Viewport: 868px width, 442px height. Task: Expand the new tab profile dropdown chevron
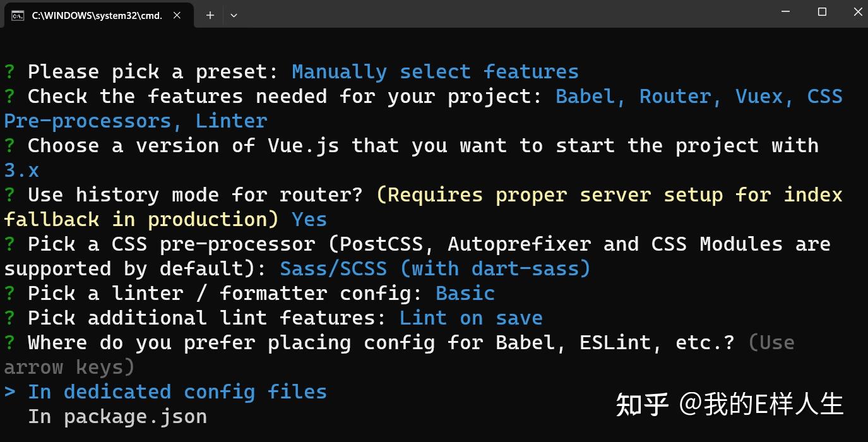(234, 15)
